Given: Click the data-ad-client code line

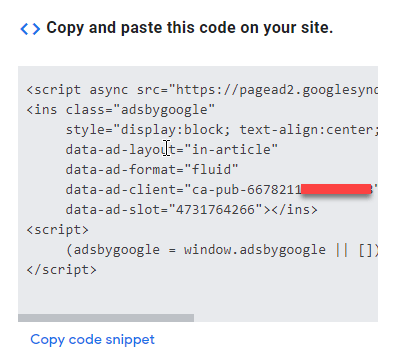Looking at the screenshot, I should click(x=222, y=190).
